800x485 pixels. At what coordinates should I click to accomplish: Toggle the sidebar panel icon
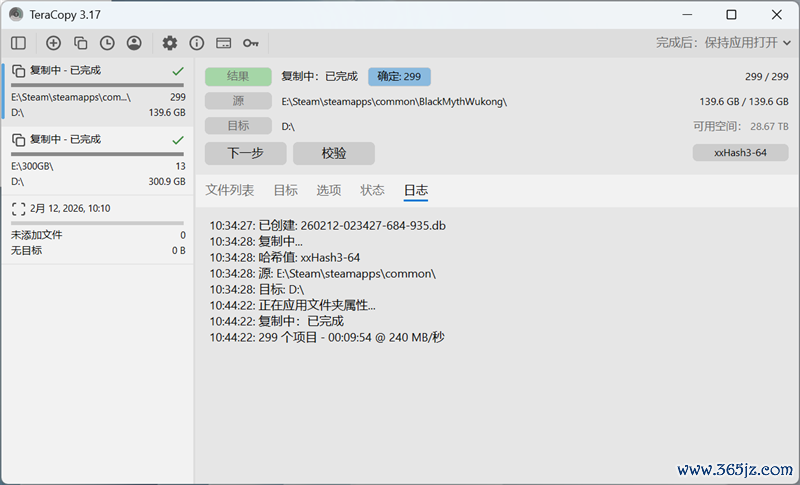point(18,43)
